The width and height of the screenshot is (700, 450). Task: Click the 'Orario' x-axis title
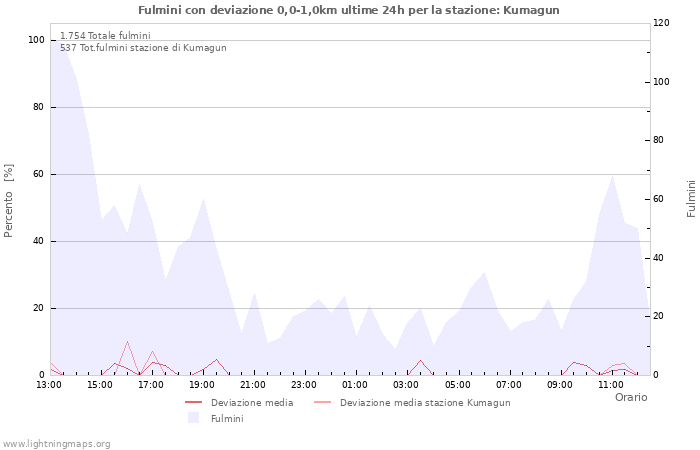(x=631, y=397)
